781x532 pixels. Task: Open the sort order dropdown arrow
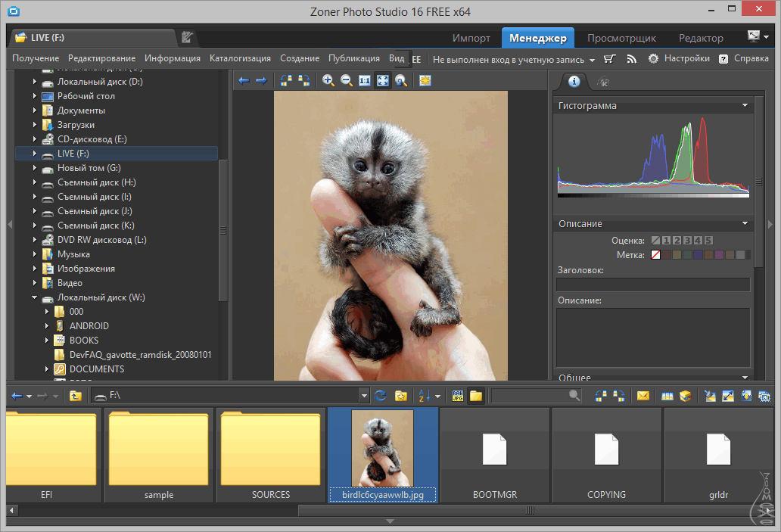(x=438, y=397)
